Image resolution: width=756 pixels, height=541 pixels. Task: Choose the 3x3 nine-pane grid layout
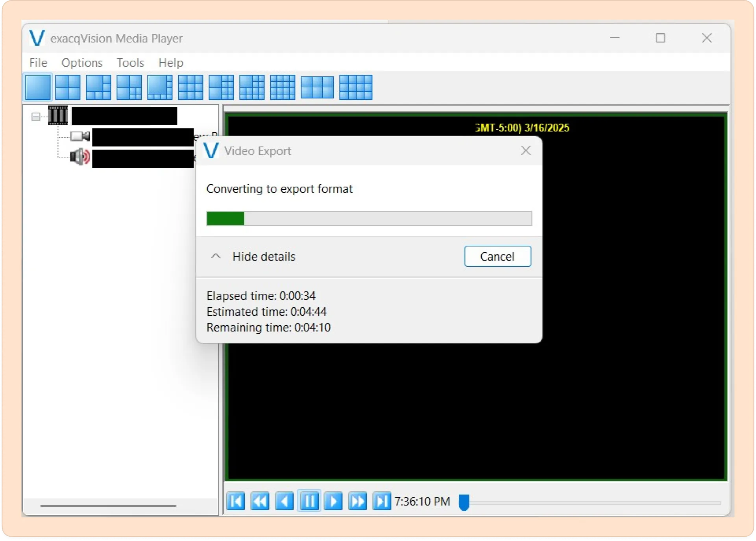pyautogui.click(x=190, y=87)
